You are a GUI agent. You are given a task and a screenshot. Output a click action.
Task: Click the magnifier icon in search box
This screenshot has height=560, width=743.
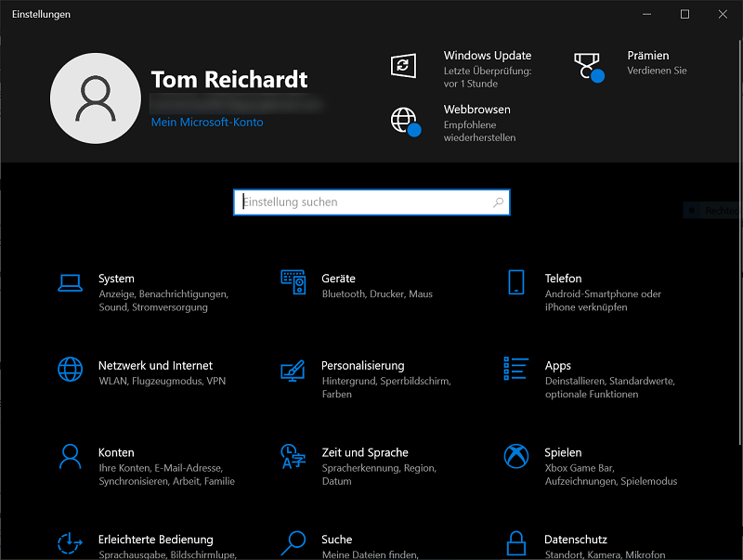pos(498,202)
